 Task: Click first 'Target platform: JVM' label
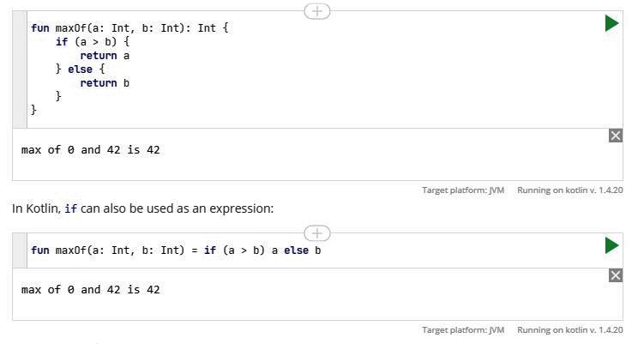tap(463, 190)
